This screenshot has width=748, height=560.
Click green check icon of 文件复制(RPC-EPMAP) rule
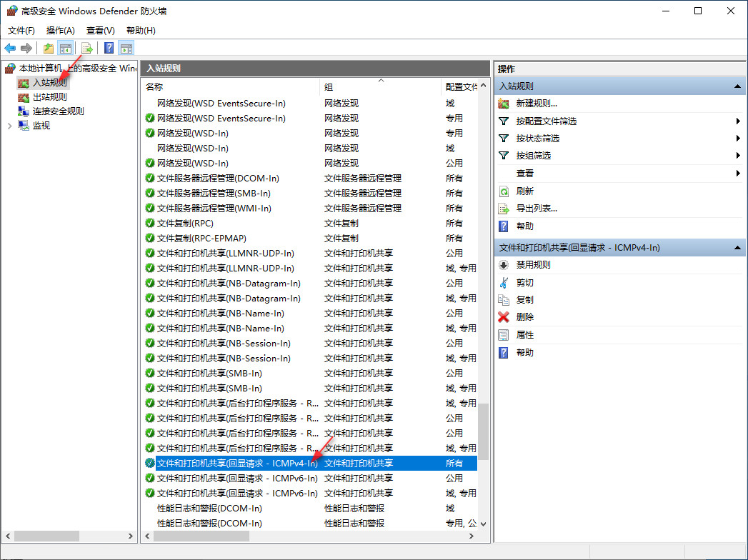click(x=150, y=238)
